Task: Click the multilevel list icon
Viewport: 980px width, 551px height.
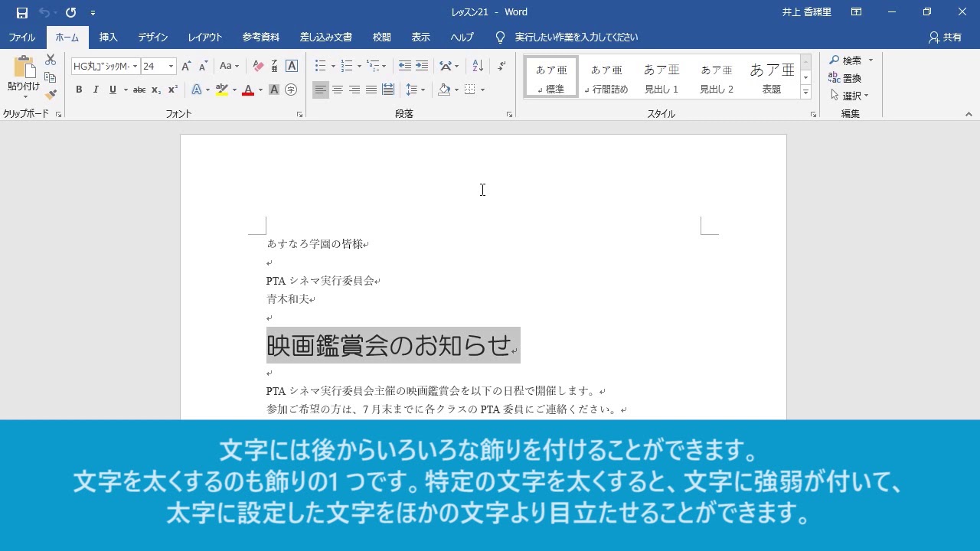Action: pos(372,67)
